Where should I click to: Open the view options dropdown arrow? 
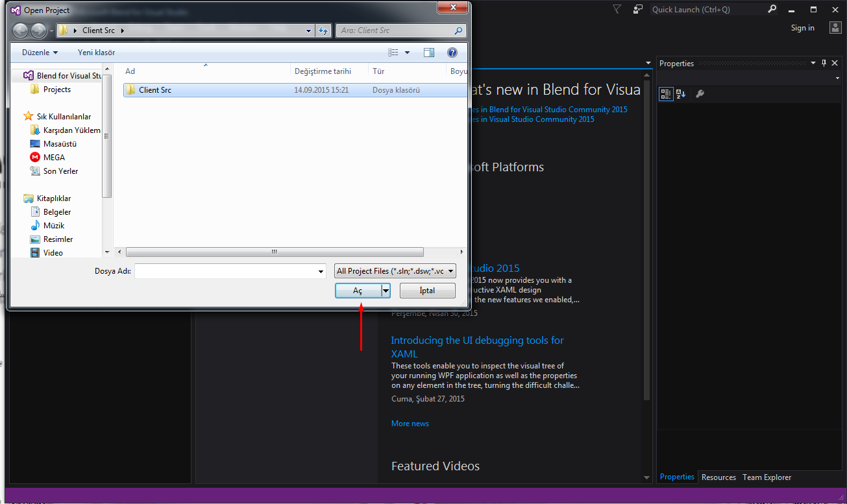(407, 53)
